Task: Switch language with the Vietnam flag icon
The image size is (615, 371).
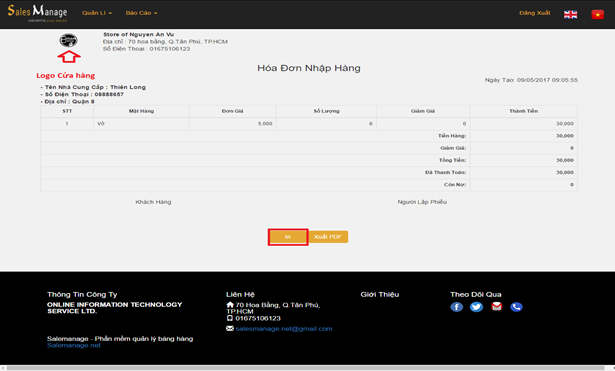Action: pyautogui.click(x=597, y=15)
